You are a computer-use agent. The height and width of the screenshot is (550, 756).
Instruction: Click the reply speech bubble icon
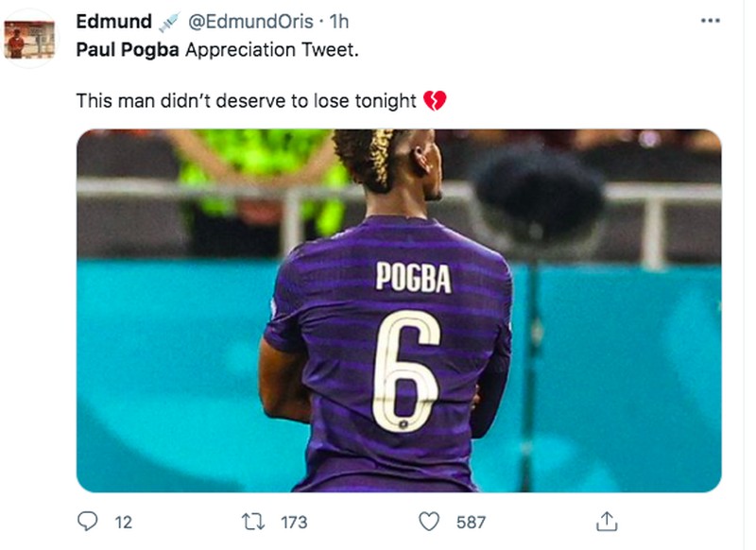point(88,521)
